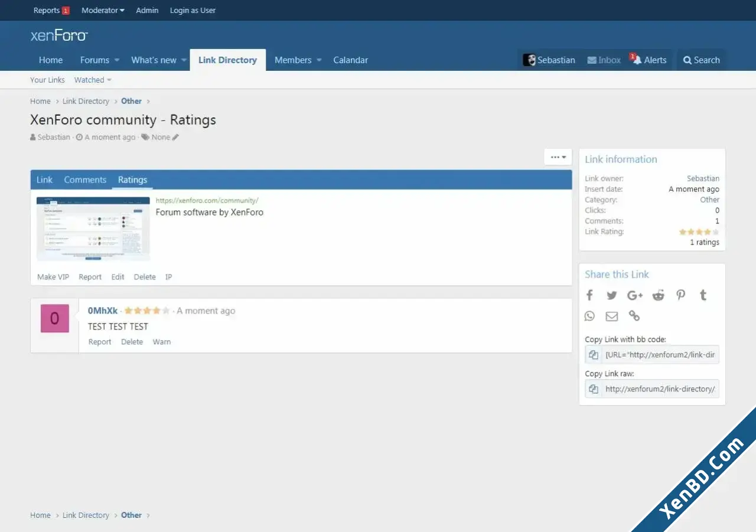This screenshot has height=532, width=756.
Task: Open Reports in the top bar
Action: [51, 10]
